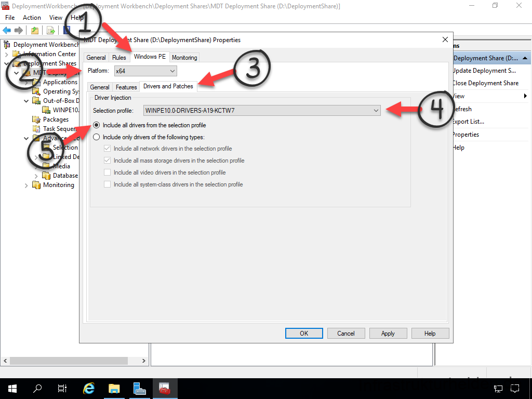This screenshot has width=532, height=399.
Task: Open the Platform x64 dropdown
Action: 145,71
